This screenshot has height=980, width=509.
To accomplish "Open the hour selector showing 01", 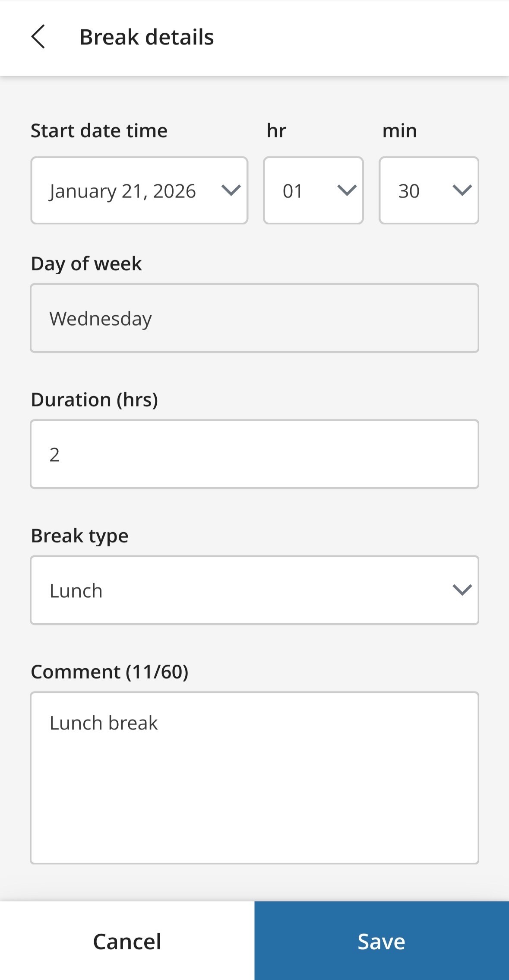I will coord(302,190).
